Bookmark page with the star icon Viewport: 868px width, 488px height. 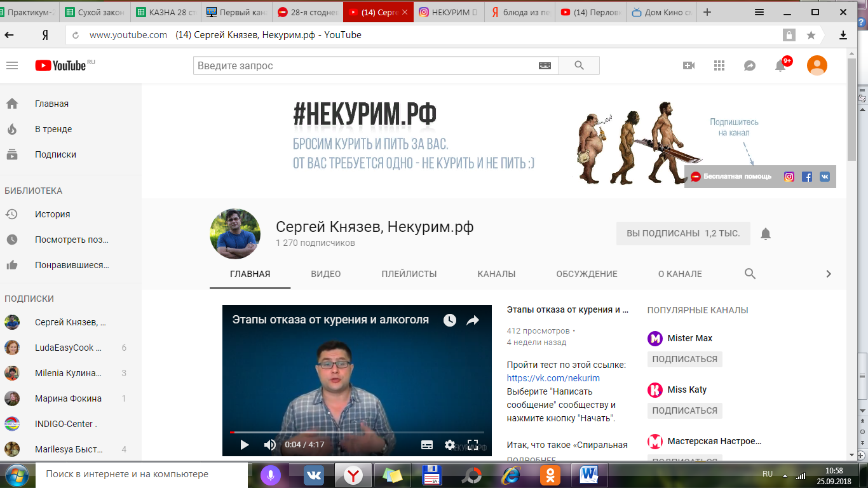pos(811,36)
